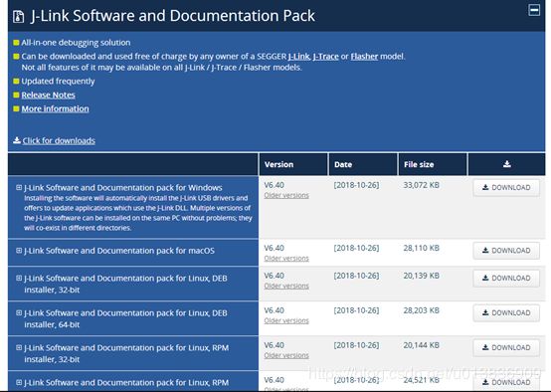
Task: Expand Linux DEB installer 64-bit row
Action: (19, 312)
